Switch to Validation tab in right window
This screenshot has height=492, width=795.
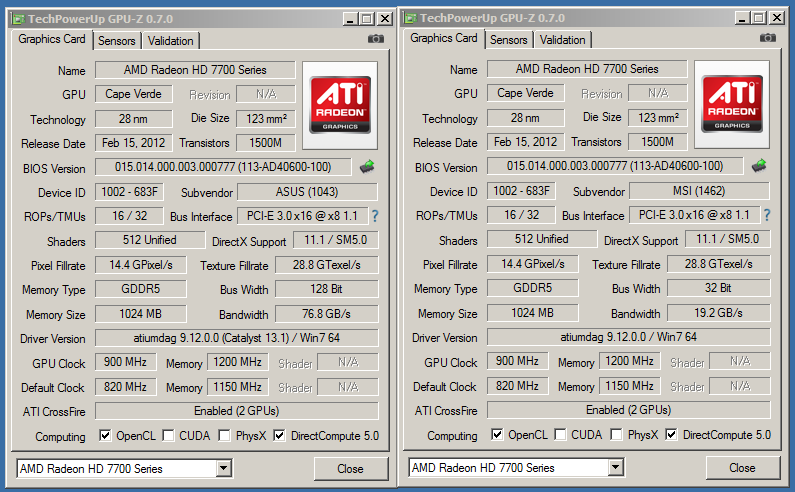click(x=562, y=40)
